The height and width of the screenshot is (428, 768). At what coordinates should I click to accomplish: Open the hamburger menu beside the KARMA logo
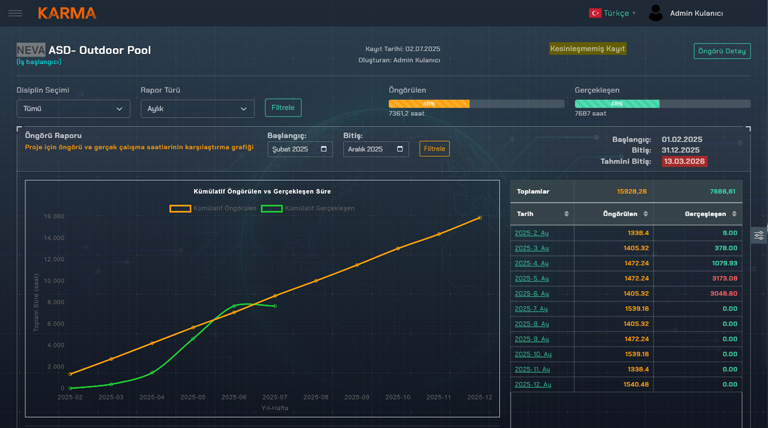[x=15, y=13]
